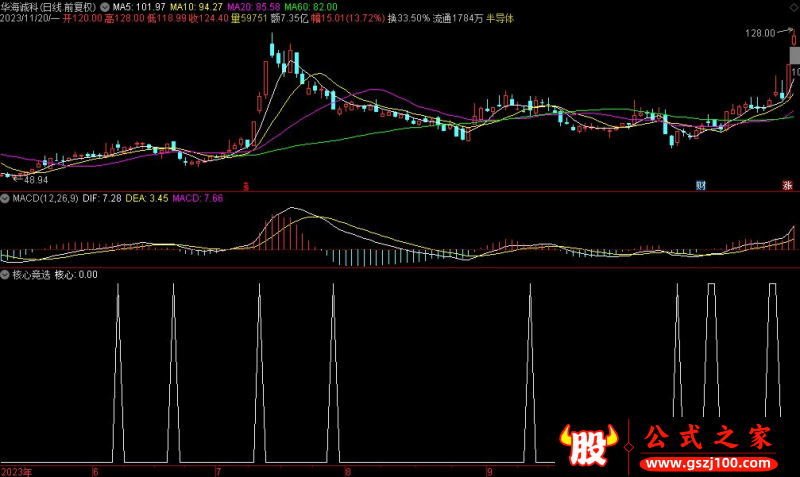
Task: Click the 128.00 highest price label
Action: [760, 33]
